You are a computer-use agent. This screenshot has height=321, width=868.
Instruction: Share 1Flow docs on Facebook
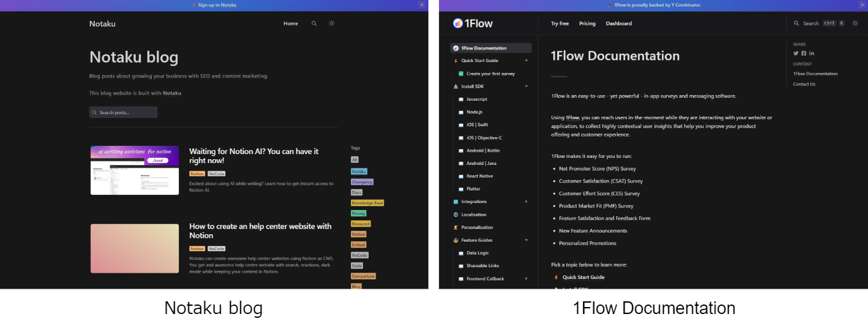pyautogui.click(x=804, y=53)
